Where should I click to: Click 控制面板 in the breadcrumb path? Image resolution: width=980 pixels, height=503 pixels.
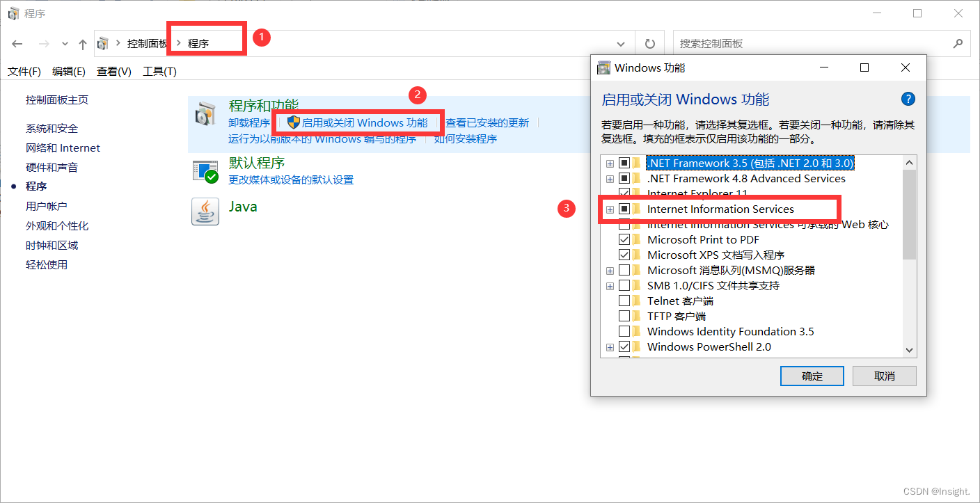pyautogui.click(x=148, y=43)
